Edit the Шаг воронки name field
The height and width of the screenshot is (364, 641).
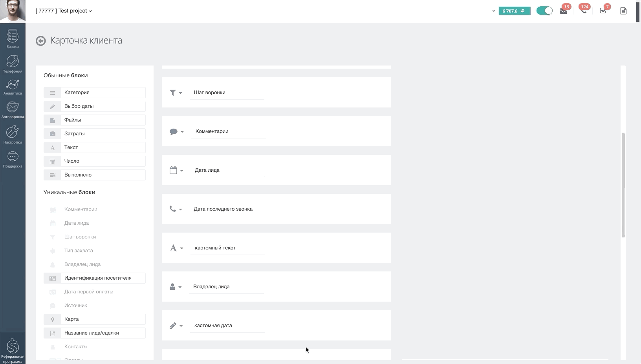pos(227,93)
